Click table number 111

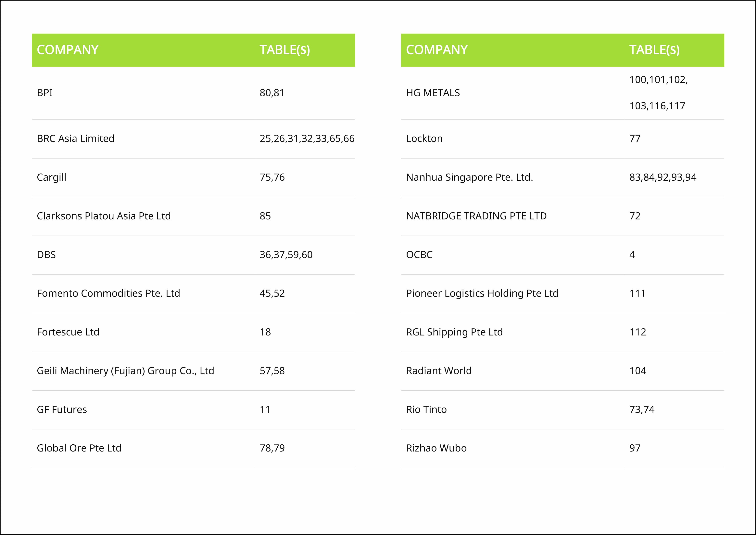pyautogui.click(x=637, y=293)
